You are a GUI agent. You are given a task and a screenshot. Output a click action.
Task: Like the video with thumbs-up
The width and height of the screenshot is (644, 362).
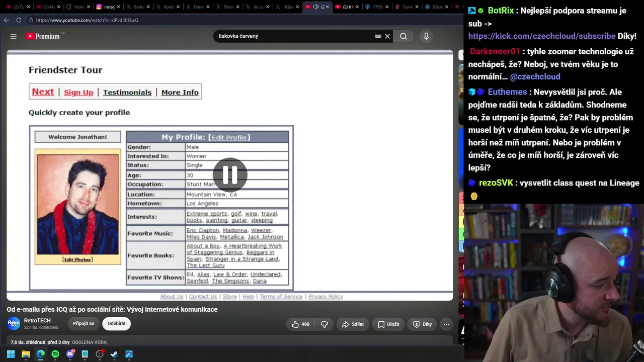300,324
